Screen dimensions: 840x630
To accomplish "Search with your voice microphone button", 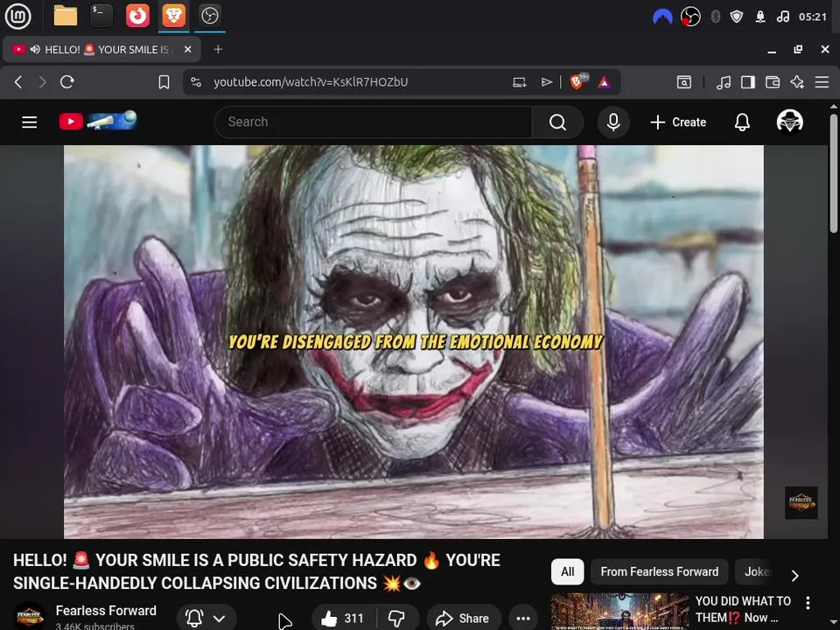I will pos(613,122).
